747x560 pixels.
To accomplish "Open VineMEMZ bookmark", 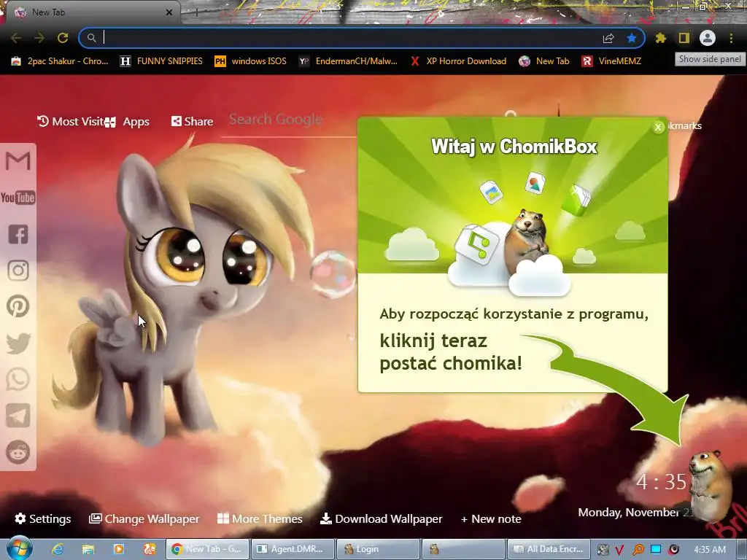I will pos(612,61).
